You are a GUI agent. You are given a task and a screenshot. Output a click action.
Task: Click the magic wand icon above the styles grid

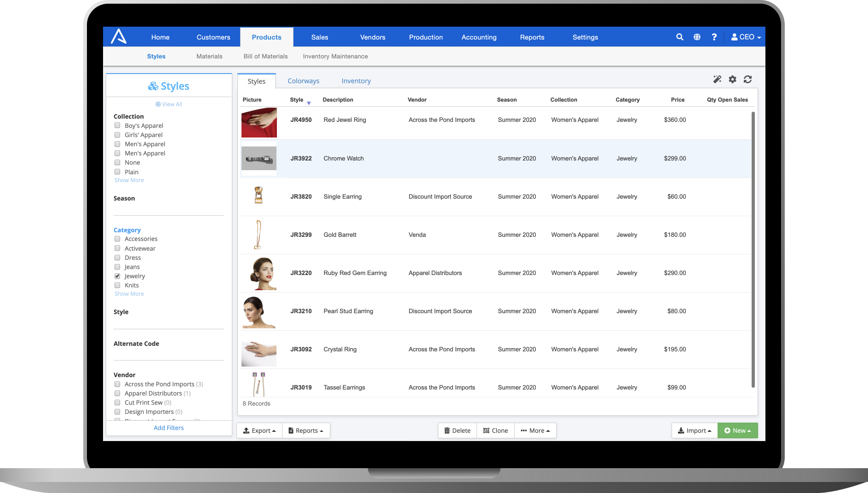click(717, 79)
